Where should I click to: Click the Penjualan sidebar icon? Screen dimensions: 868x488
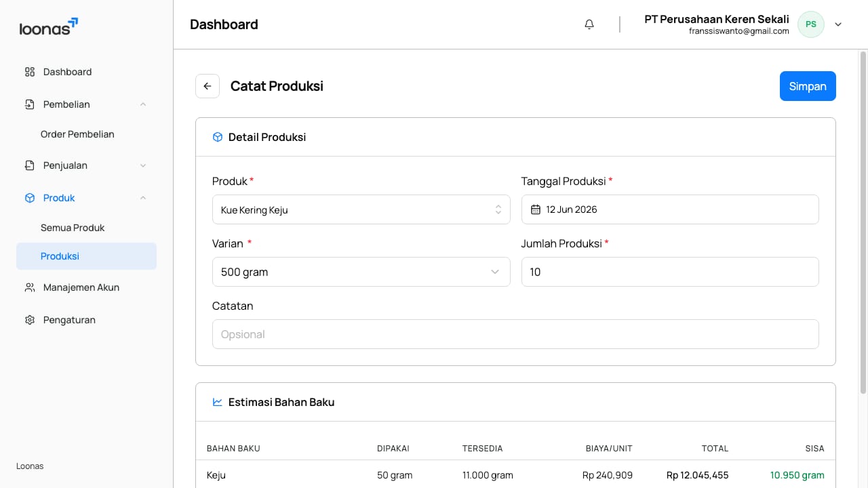pos(30,165)
